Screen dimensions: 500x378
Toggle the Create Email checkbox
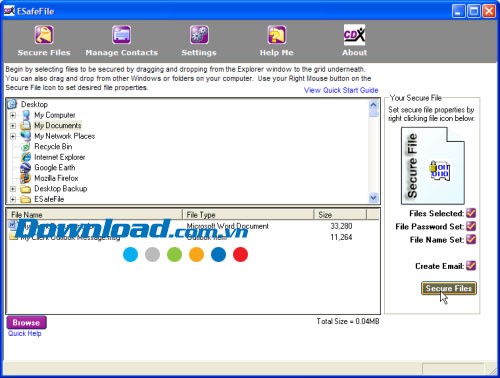471,265
